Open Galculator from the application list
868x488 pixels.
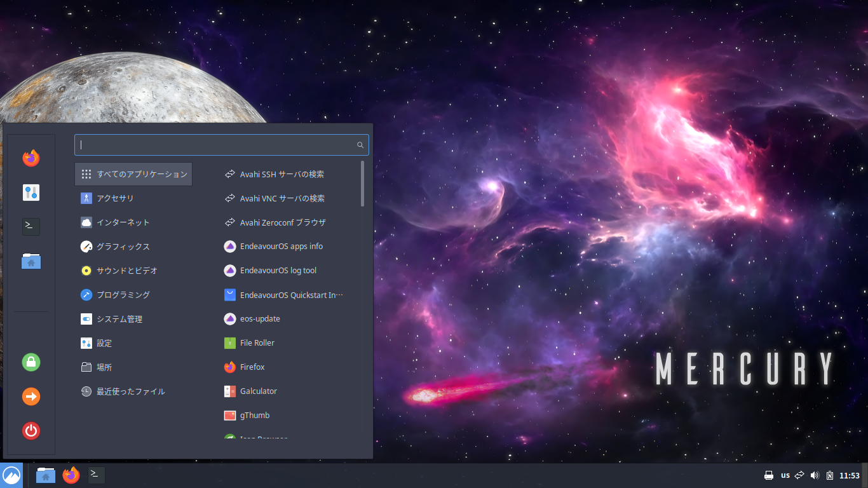[289, 391]
